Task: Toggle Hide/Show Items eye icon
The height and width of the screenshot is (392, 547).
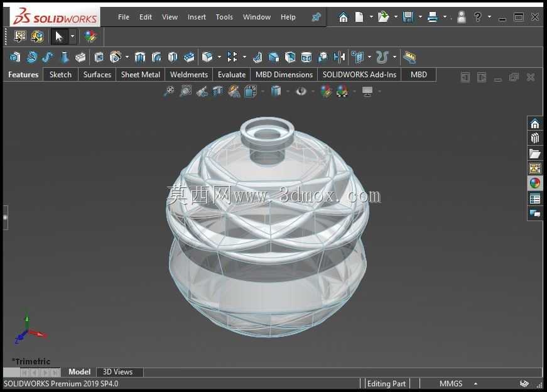Action: [x=301, y=92]
